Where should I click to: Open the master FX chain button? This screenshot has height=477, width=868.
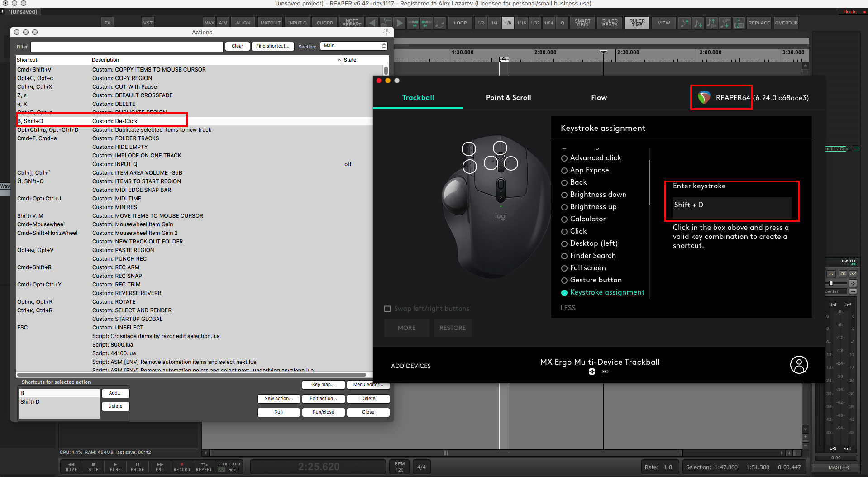pos(853,283)
